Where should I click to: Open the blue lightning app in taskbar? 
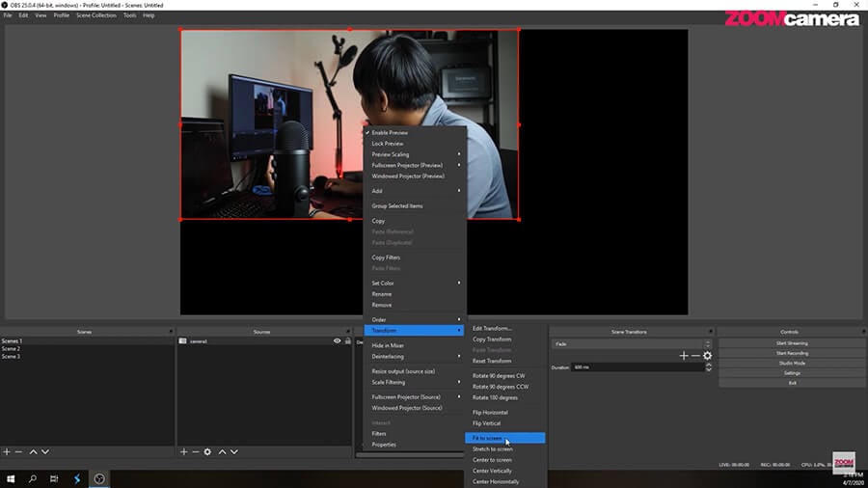coord(77,478)
